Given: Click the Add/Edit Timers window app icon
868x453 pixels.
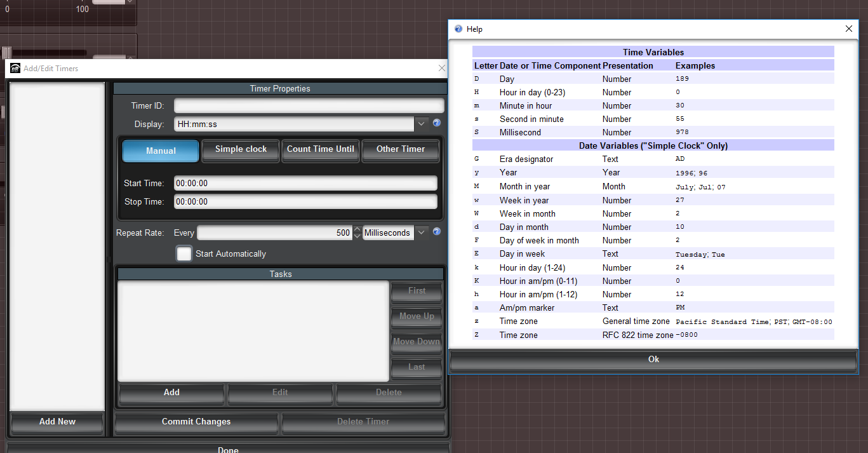Looking at the screenshot, I should coord(15,69).
